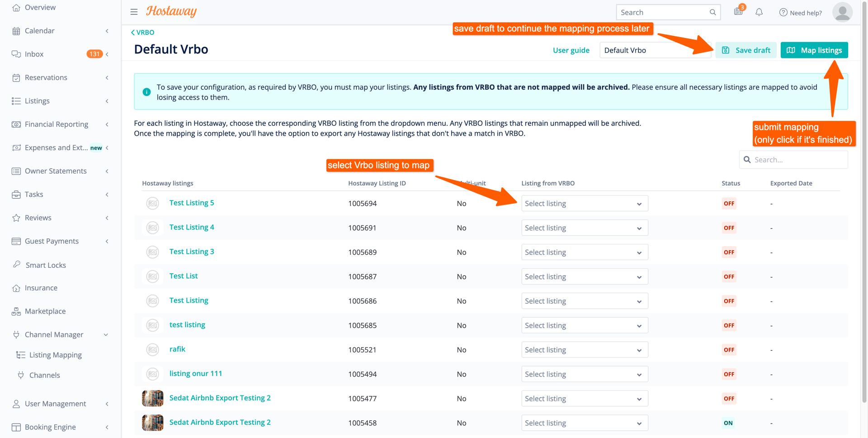Toggle the OFF status for listing 1005686
Viewport: 868px width, 438px height.
click(729, 301)
